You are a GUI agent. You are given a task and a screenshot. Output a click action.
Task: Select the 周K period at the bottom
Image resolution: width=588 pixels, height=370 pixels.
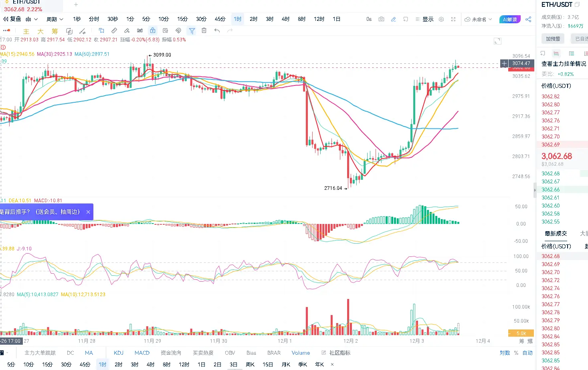(250, 364)
